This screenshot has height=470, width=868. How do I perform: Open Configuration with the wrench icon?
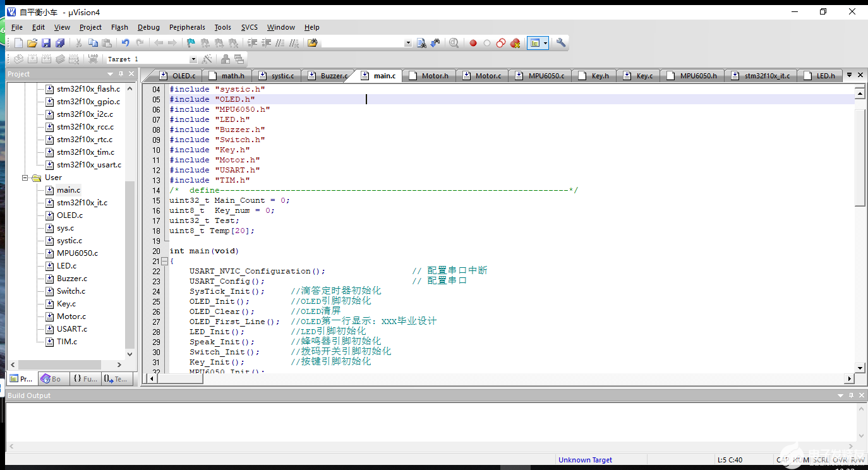click(560, 43)
